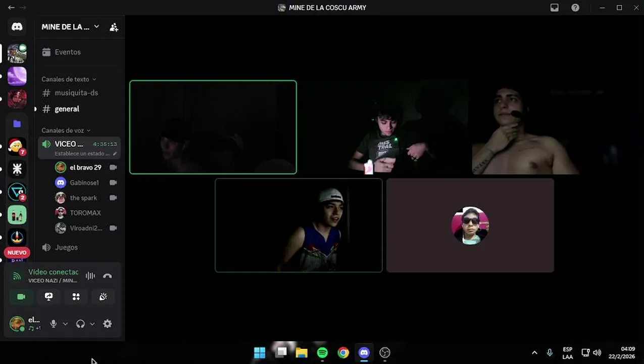Share your screen in the call
This screenshot has height=364, width=644.
[x=48, y=297]
